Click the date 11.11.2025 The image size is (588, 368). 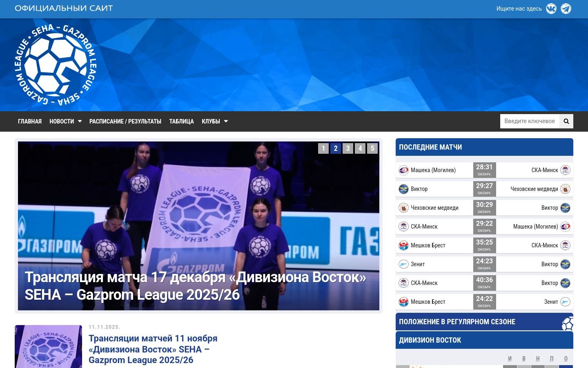click(104, 327)
